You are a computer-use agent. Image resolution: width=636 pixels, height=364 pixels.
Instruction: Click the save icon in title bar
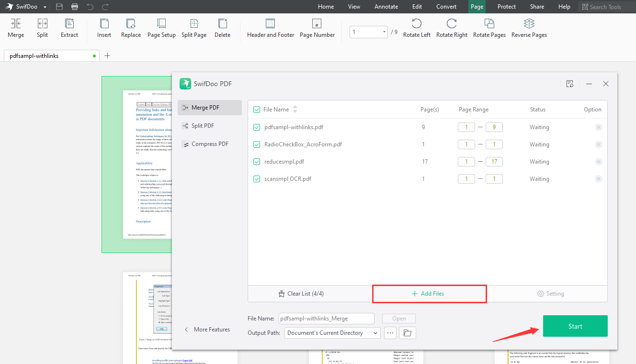[59, 7]
